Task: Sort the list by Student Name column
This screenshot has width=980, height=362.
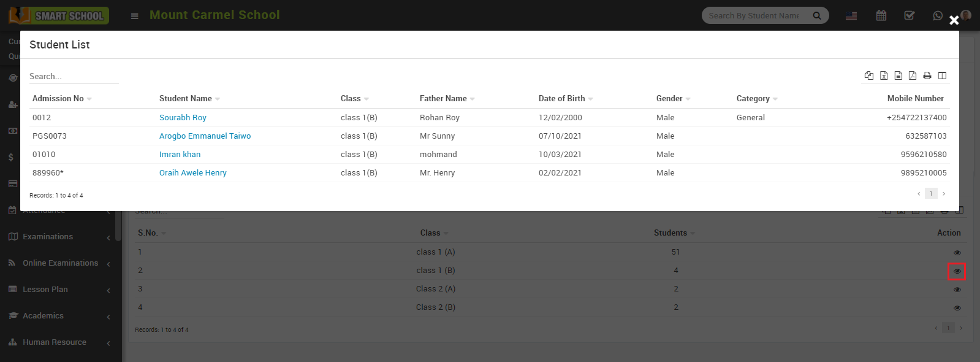Action: tap(186, 98)
